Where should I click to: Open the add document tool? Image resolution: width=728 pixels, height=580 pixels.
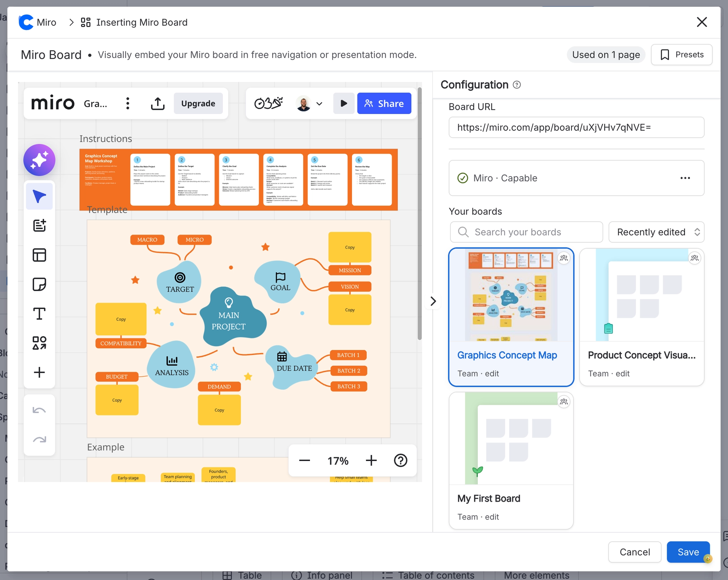point(39,226)
